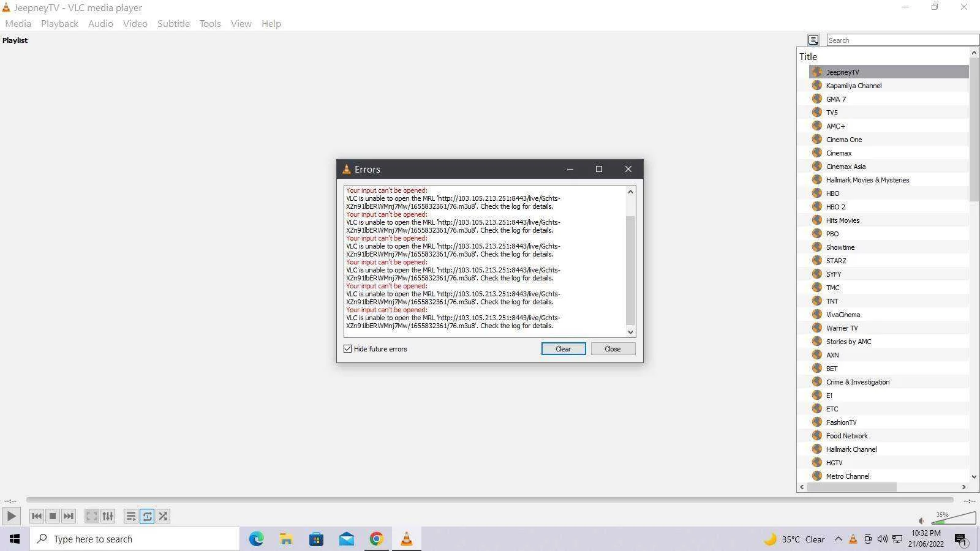Open Microsoft Store from taskbar
This screenshot has height=551, width=980.
316,539
